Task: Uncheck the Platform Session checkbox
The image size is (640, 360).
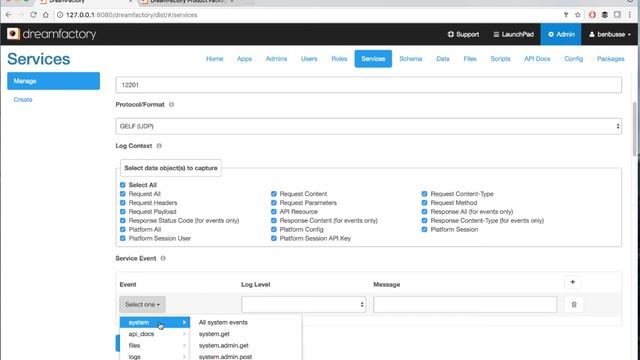Action: [x=424, y=229]
